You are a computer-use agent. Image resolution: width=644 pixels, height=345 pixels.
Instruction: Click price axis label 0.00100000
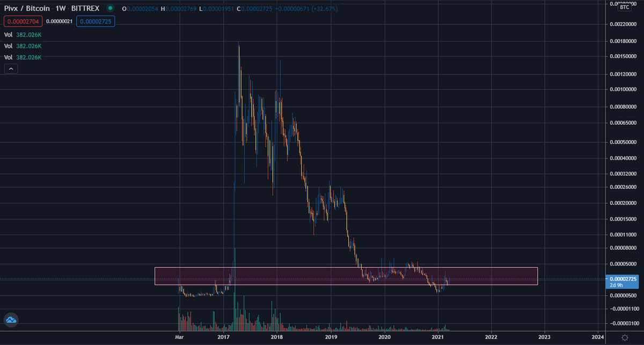[x=624, y=89]
